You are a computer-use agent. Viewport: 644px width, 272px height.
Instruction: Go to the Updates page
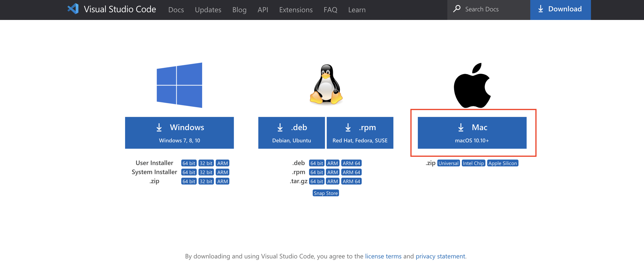pyautogui.click(x=208, y=10)
